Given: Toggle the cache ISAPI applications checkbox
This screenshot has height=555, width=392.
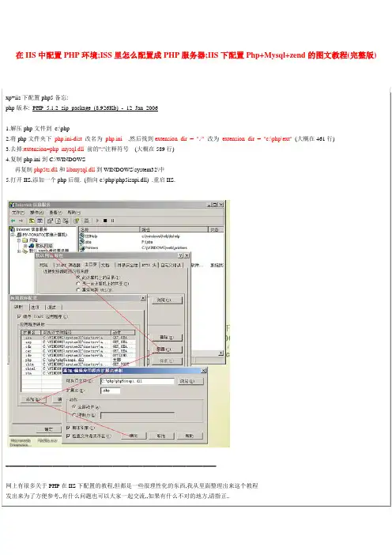Looking at the screenshot, I should 19,316.
